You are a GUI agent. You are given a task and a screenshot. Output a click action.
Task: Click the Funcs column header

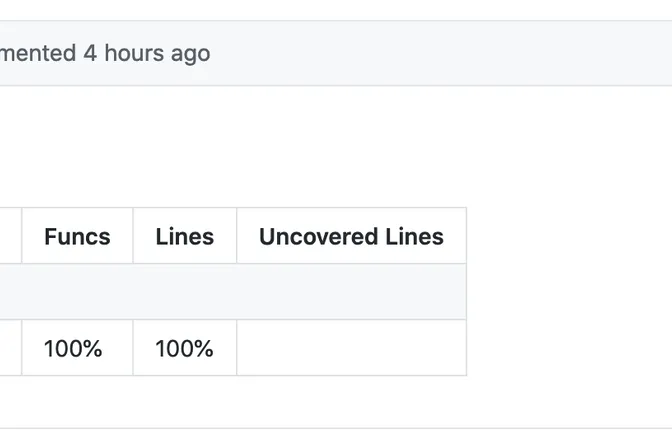click(77, 236)
